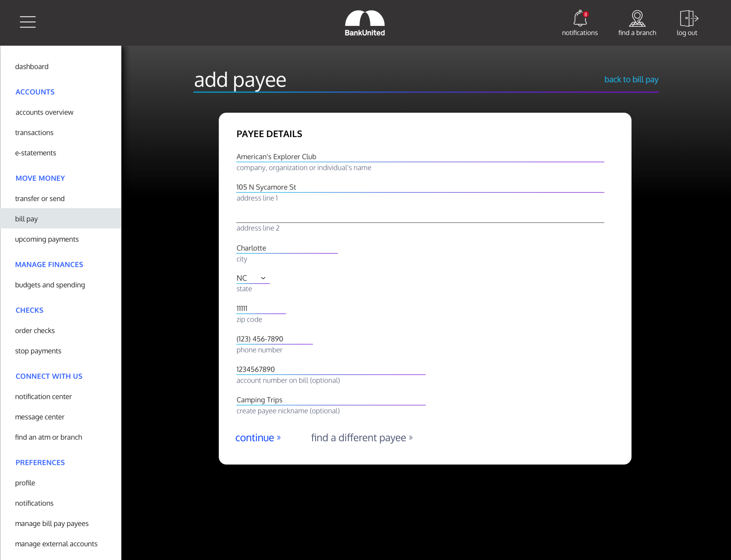Screen dimensions: 731x560
Task: Click the ACCOUNTS section heading
Action: click(x=35, y=92)
